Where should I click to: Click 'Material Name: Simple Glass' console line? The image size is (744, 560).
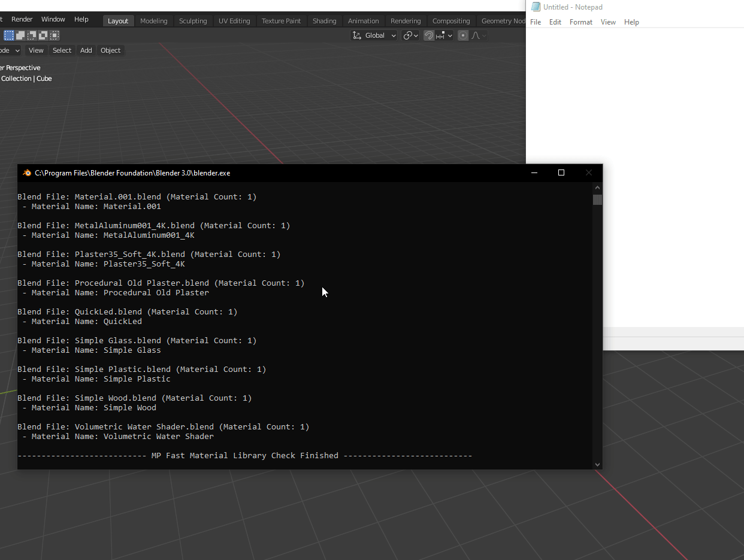pos(92,350)
